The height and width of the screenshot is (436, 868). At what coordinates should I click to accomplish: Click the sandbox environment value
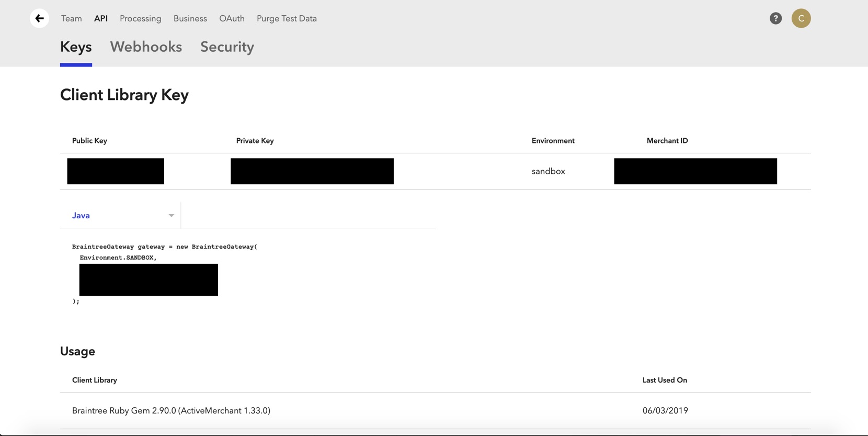click(548, 172)
